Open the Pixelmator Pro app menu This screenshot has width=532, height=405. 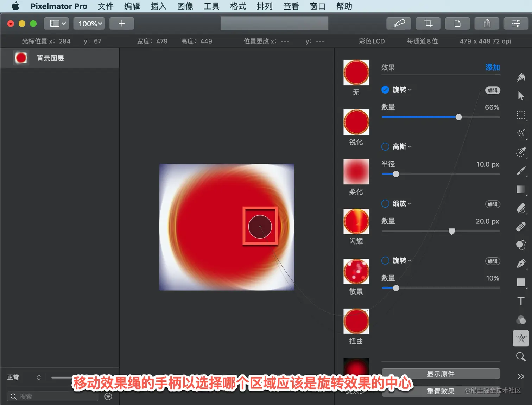coord(59,6)
